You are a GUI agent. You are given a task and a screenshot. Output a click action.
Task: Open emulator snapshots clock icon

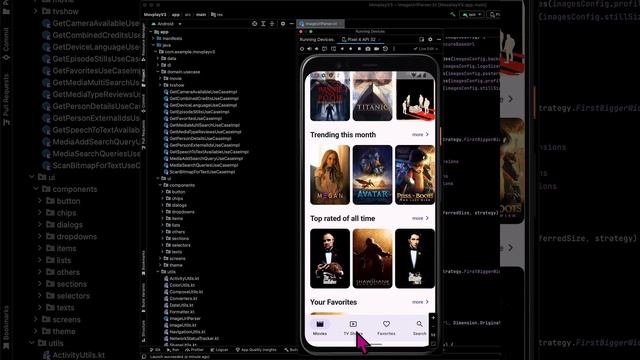[x=385, y=49]
